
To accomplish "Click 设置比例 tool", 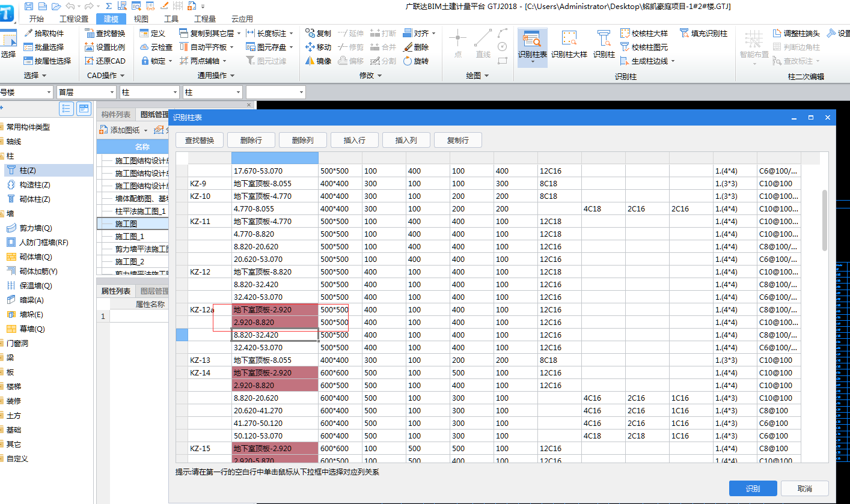I will [105, 47].
